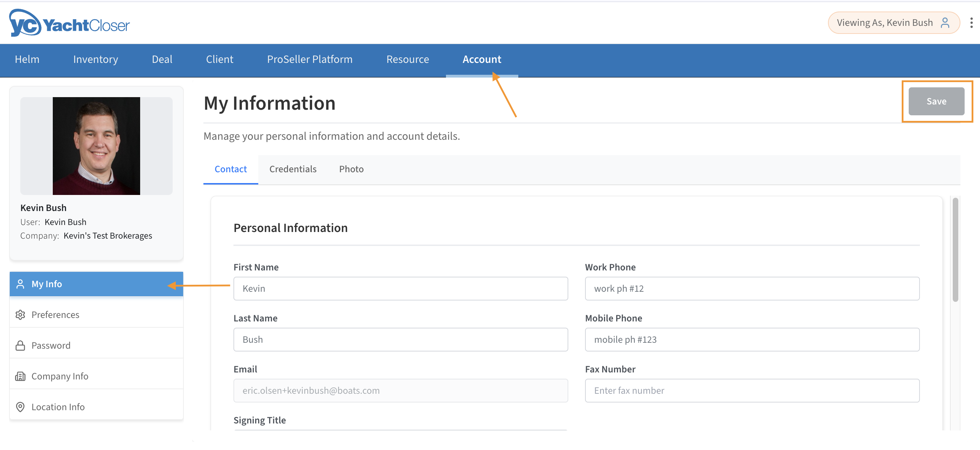The width and height of the screenshot is (980, 450).
Task: Click the Preferences gear icon
Action: pyautogui.click(x=20, y=314)
